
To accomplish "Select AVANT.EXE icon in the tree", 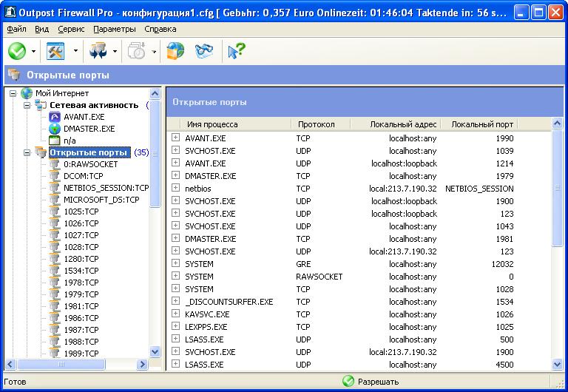I will click(x=54, y=117).
